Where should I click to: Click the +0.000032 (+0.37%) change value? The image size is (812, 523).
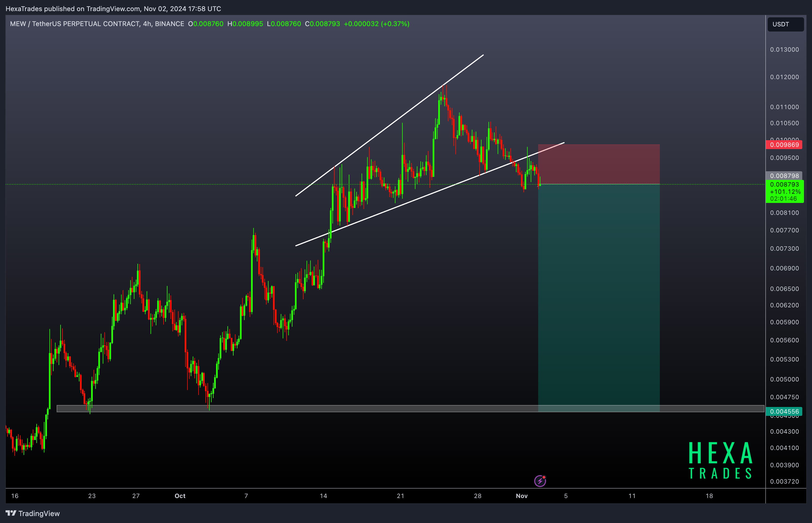coord(377,24)
